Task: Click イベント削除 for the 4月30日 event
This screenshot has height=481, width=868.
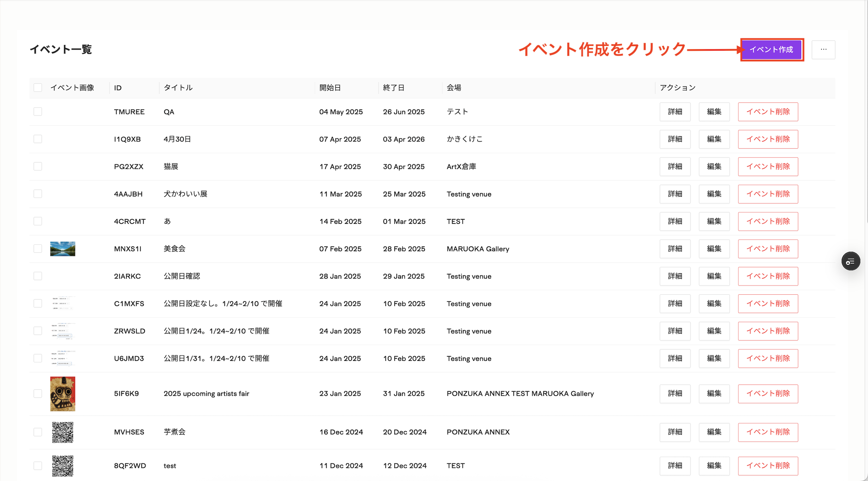Action: point(768,139)
